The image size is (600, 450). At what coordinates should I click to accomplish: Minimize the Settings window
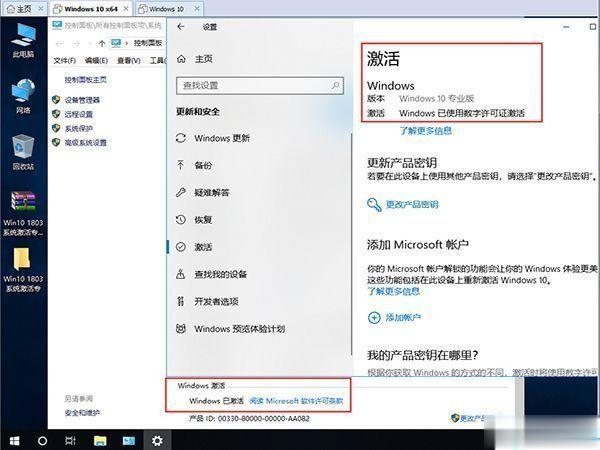click(x=566, y=27)
